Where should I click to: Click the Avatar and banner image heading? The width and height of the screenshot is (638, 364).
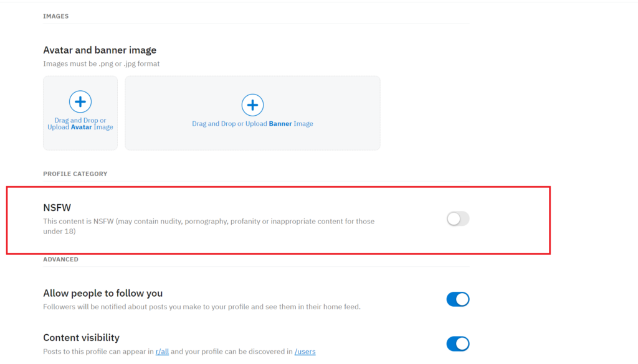click(x=100, y=50)
